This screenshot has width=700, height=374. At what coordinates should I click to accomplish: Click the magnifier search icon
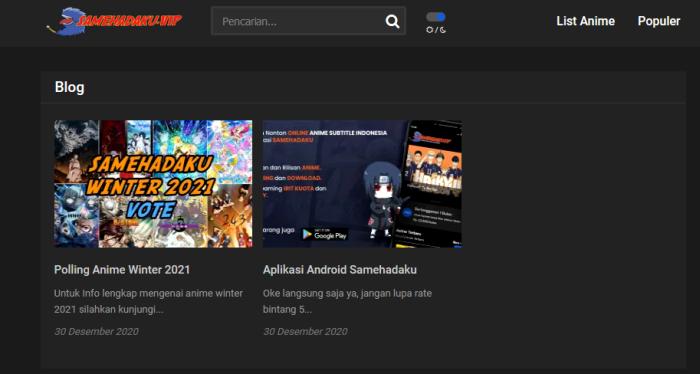pyautogui.click(x=392, y=21)
